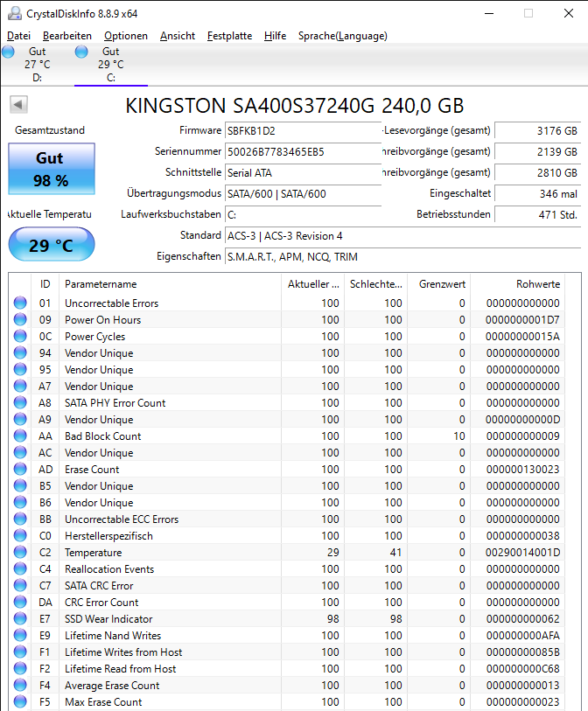Click the 2810 GB writes value
The height and width of the screenshot is (711, 588).
[537, 173]
